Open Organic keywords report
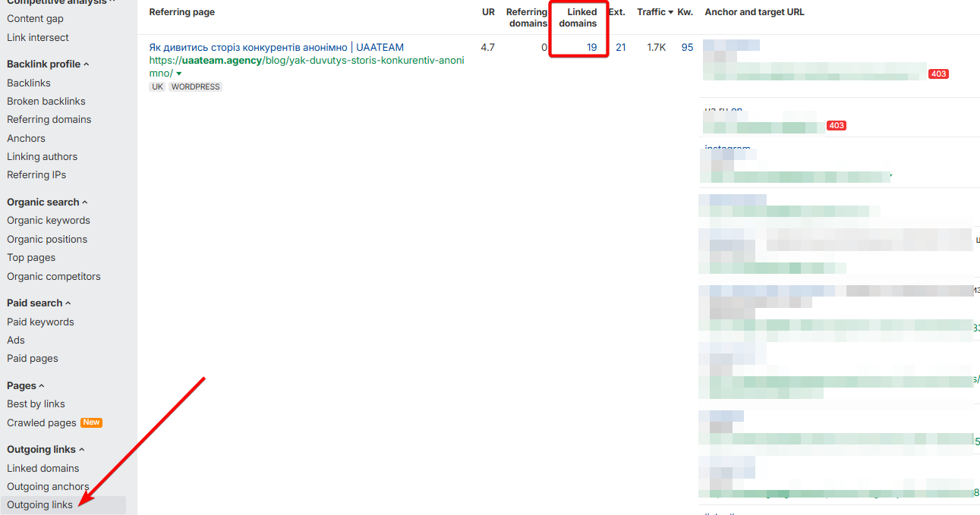 [49, 221]
